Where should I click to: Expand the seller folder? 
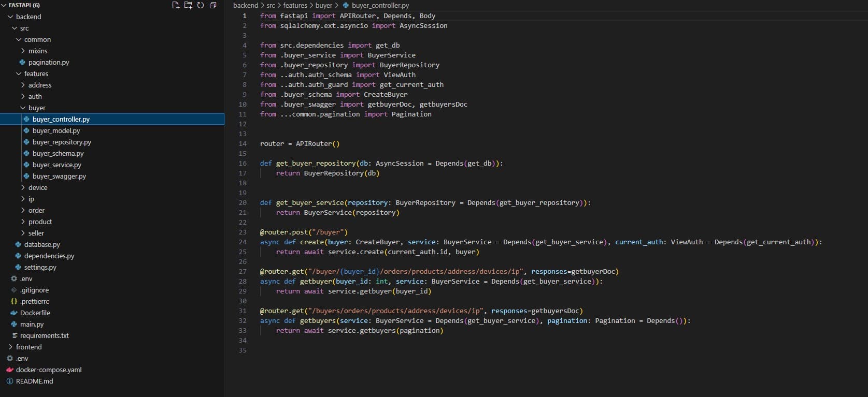(x=23, y=233)
